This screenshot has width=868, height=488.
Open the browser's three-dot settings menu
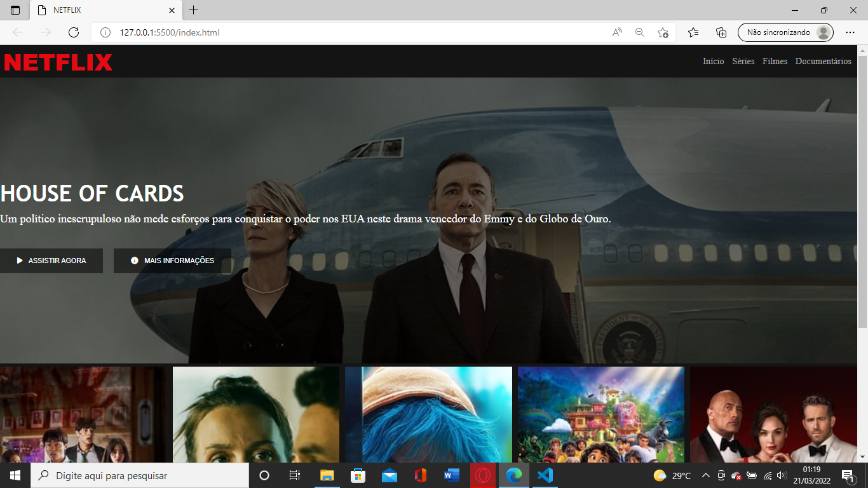coord(849,32)
